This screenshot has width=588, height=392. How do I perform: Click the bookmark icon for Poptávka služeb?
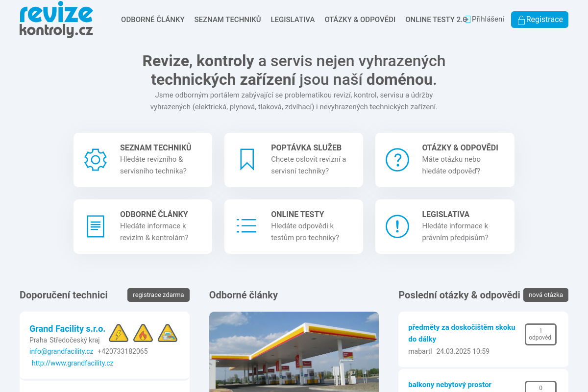tap(247, 160)
